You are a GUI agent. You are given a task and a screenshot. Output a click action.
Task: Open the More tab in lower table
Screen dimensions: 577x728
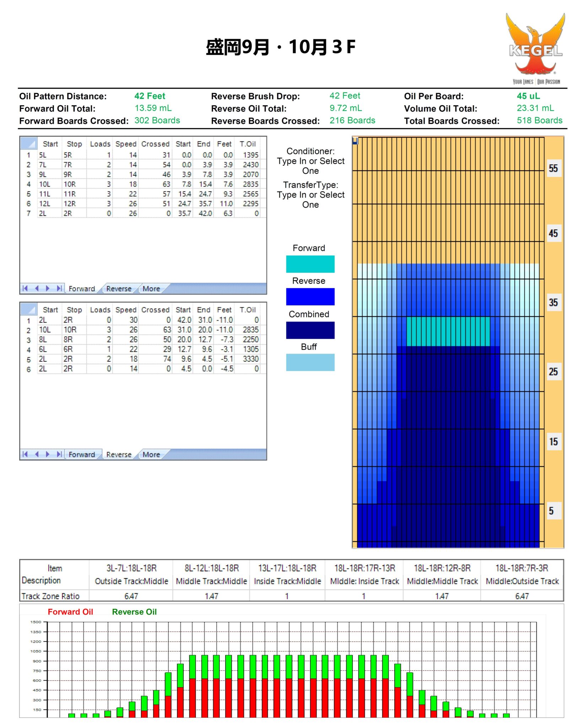(151, 454)
